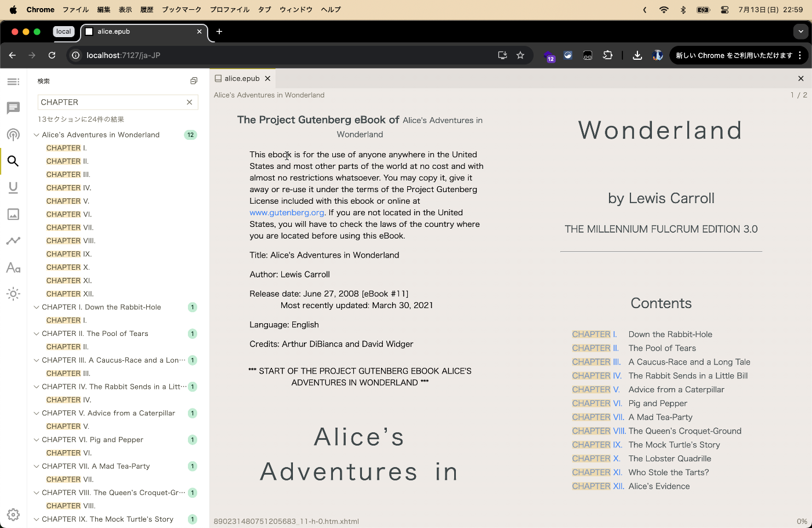812x528 pixels.
Task: Collapse the CHAPTER II. The Pool of Tears group
Action: pyautogui.click(x=37, y=334)
